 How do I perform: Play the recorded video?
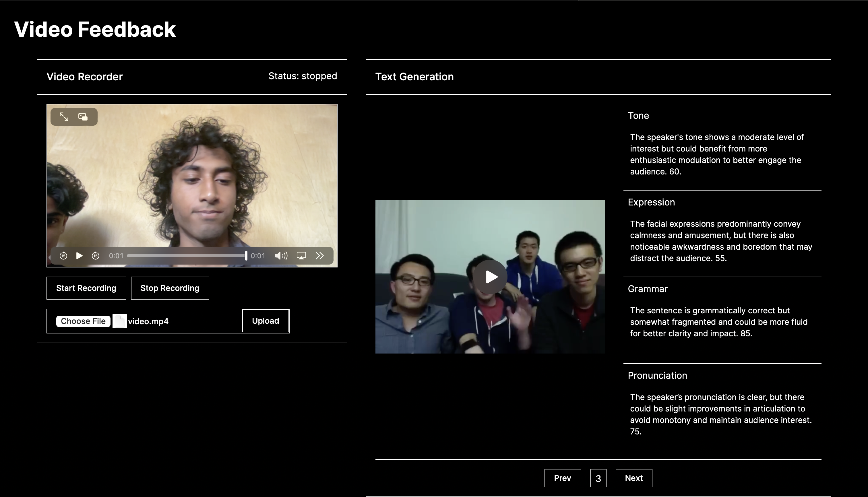coord(79,256)
